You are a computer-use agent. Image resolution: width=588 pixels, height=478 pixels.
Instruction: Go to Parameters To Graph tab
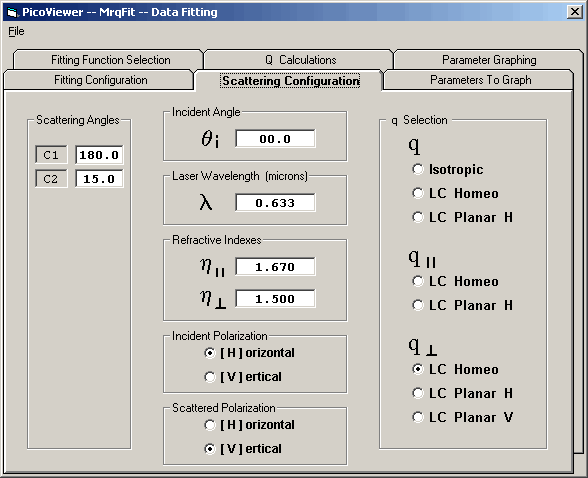480,80
